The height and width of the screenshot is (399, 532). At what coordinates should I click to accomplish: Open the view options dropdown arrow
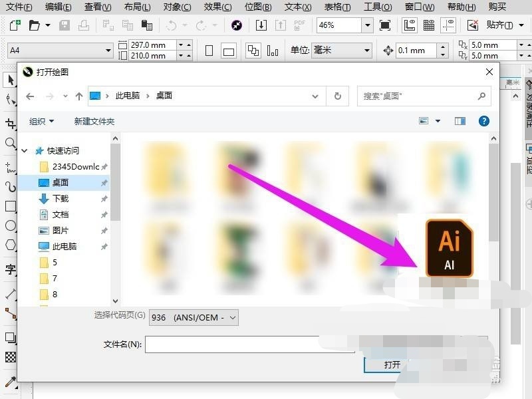pos(438,121)
